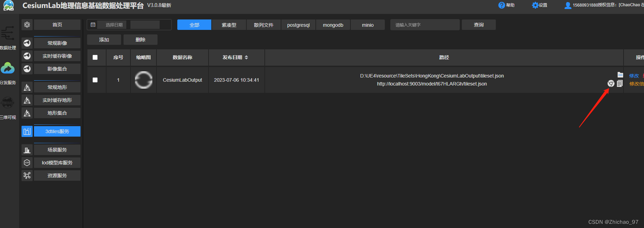The height and width of the screenshot is (228, 644).
Task: Open 实时缓存影像 menu item
Action: click(x=57, y=56)
